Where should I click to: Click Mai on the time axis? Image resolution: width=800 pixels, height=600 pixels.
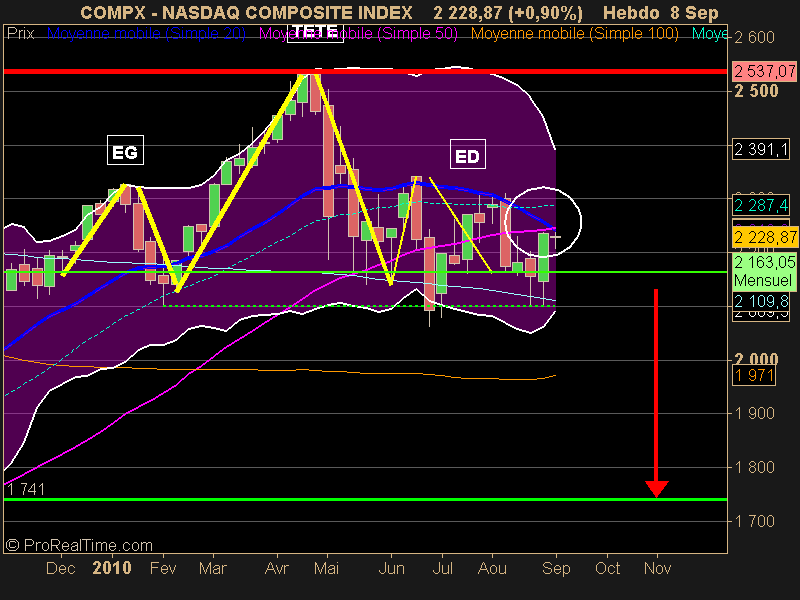327,568
